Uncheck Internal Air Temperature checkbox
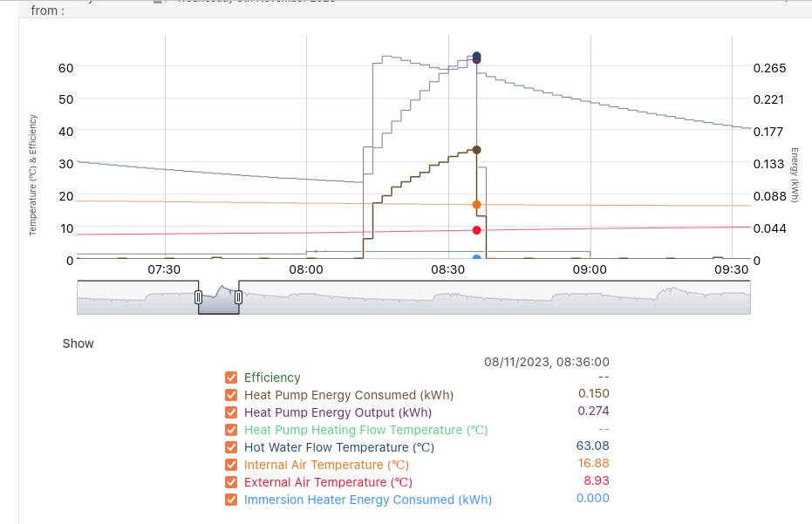Viewport: 812px width, 524px height. 231,465
